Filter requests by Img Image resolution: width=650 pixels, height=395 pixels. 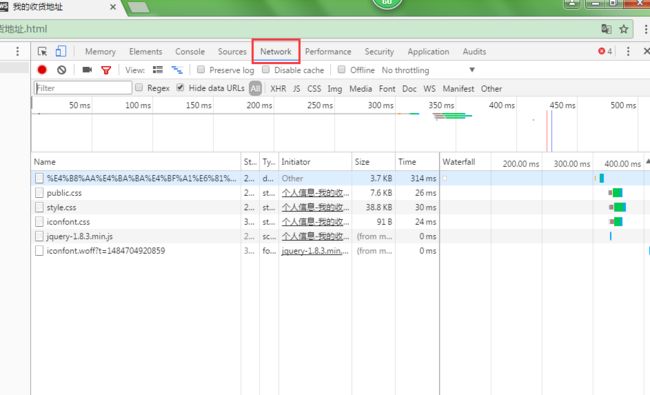[335, 89]
